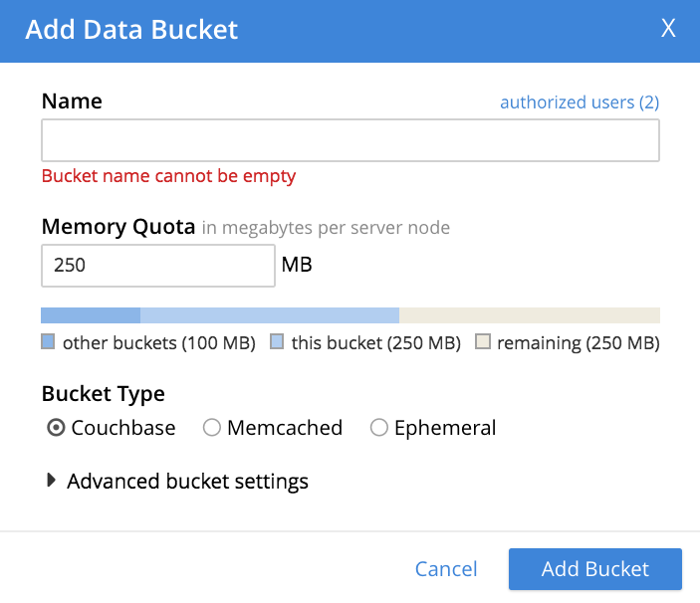The image size is (700, 603).
Task: Click the this bucket segment of memory bar
Action: pyautogui.click(x=270, y=315)
